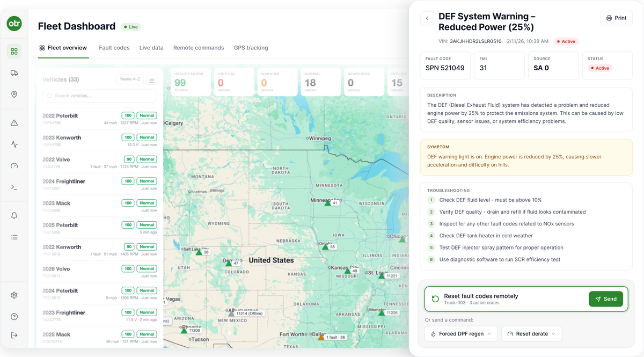This screenshot has width=644, height=357.
Task: Click the vehicle list menu icon
Action: click(152, 79)
